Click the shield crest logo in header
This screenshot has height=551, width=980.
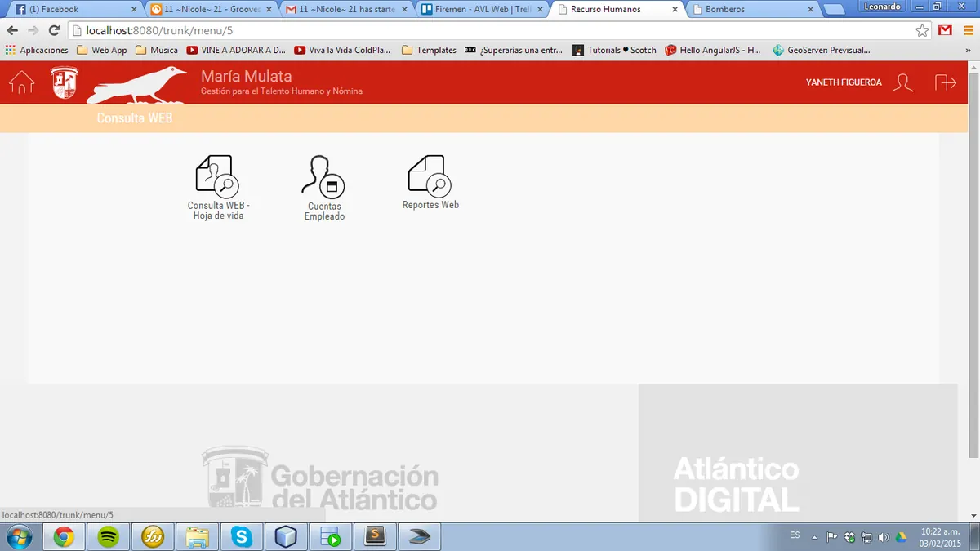tap(65, 82)
